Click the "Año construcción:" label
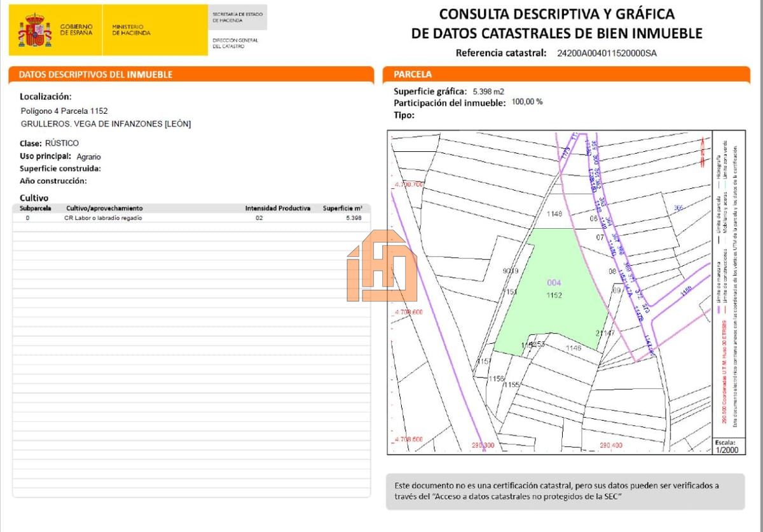Viewport: 763px width, 532px height. (53, 181)
